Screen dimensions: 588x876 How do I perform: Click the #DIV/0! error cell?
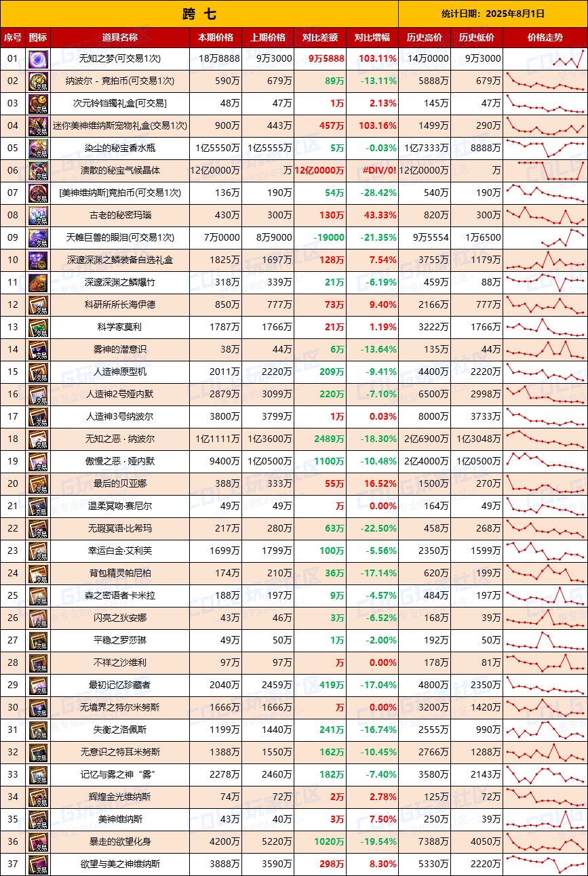pos(372,171)
